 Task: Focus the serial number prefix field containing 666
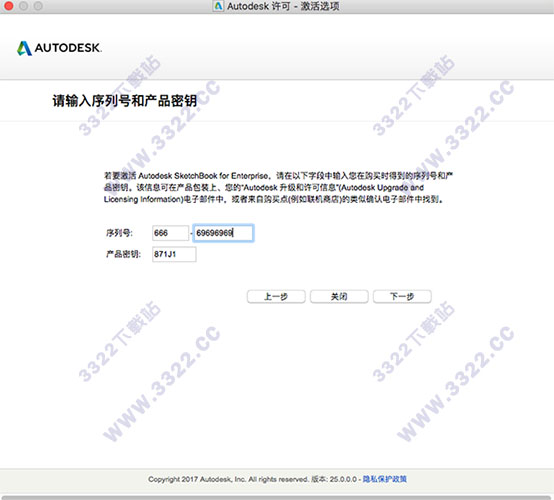click(171, 233)
